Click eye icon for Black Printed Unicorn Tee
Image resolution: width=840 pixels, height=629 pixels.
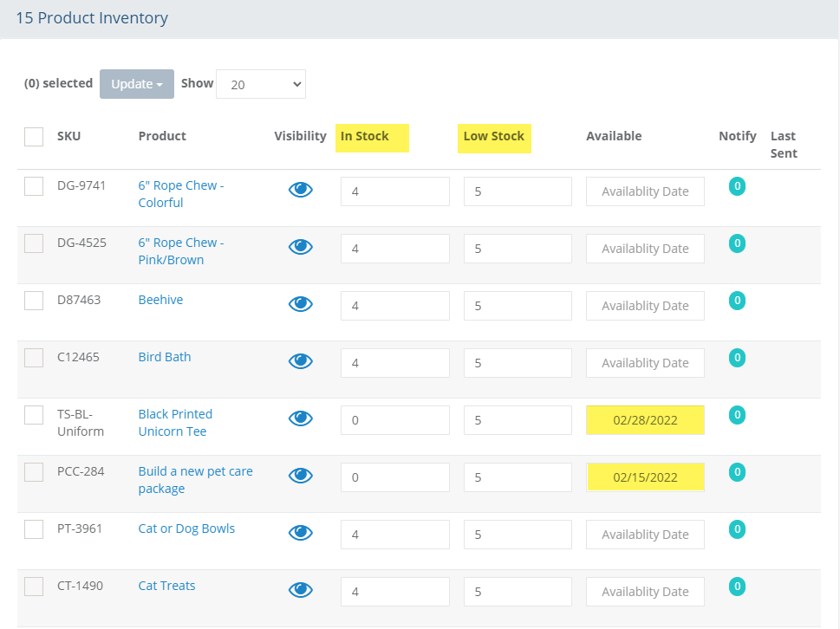coord(300,418)
